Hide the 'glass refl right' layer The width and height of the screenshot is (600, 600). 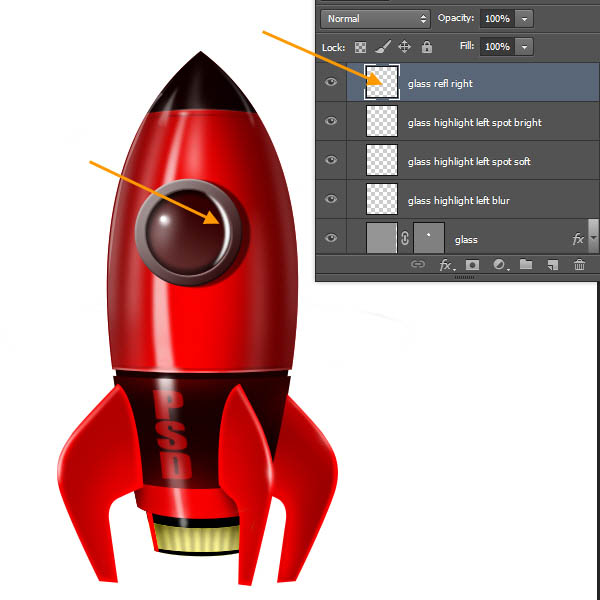click(331, 83)
